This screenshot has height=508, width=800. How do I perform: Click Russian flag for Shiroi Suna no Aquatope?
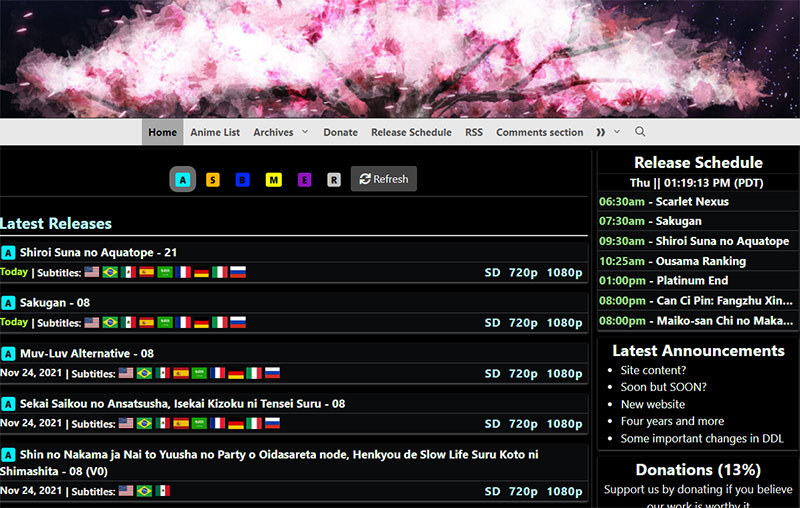[x=238, y=272]
